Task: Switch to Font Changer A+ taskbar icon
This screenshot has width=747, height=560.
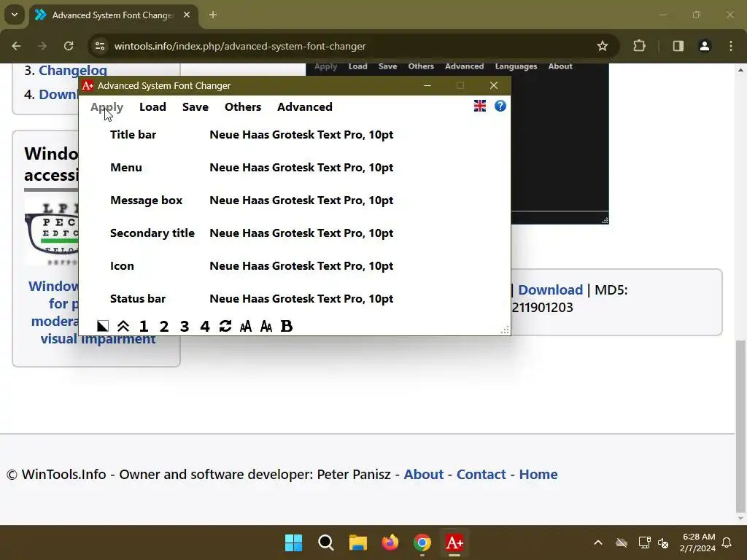Action: click(x=454, y=542)
